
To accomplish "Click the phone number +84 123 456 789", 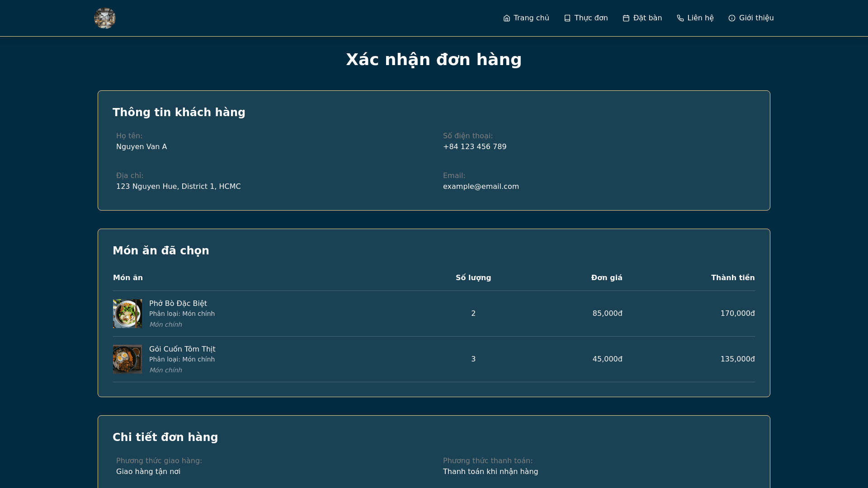I will pos(475,147).
